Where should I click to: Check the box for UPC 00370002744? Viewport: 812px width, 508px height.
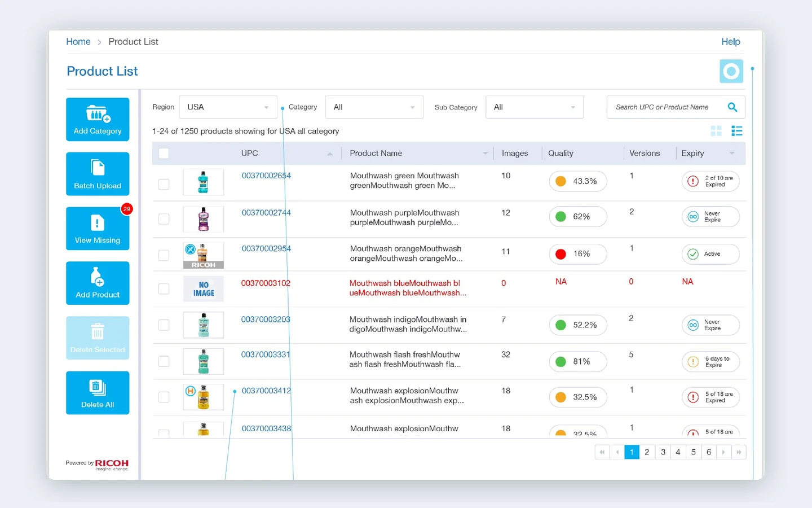[x=164, y=219]
